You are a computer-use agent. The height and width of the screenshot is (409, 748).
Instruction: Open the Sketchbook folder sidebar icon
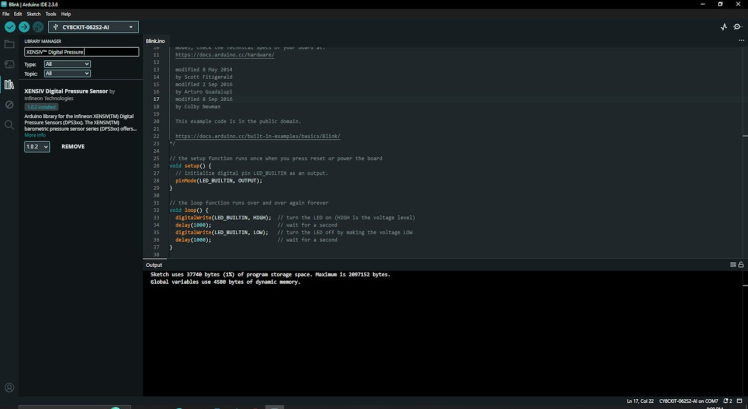coord(9,44)
